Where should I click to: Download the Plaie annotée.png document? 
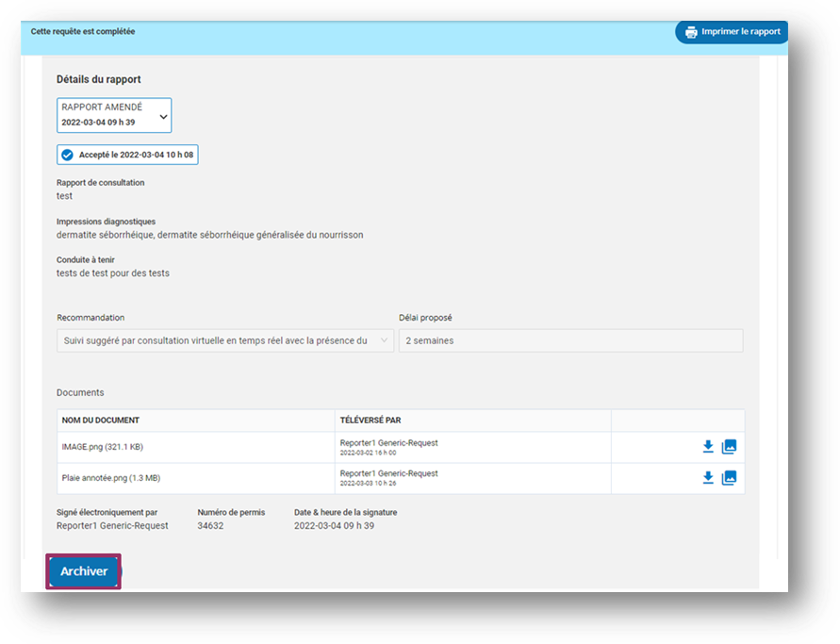(x=708, y=478)
